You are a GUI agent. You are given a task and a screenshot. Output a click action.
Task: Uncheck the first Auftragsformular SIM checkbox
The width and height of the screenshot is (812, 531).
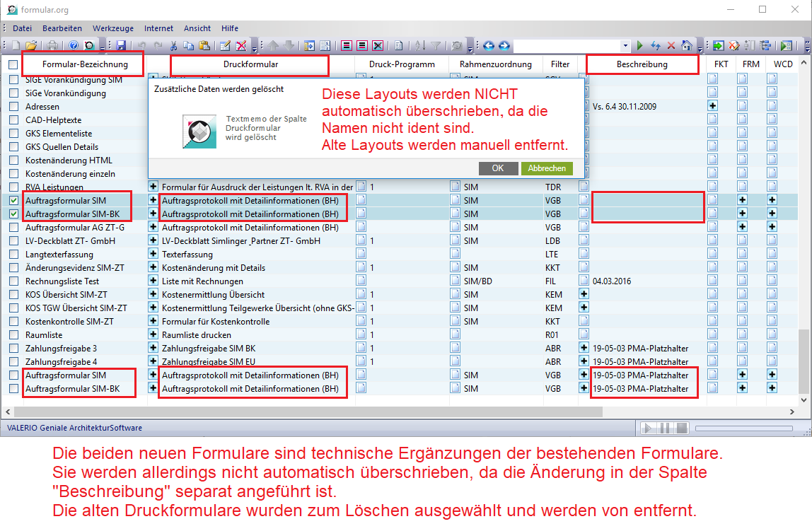(x=13, y=201)
